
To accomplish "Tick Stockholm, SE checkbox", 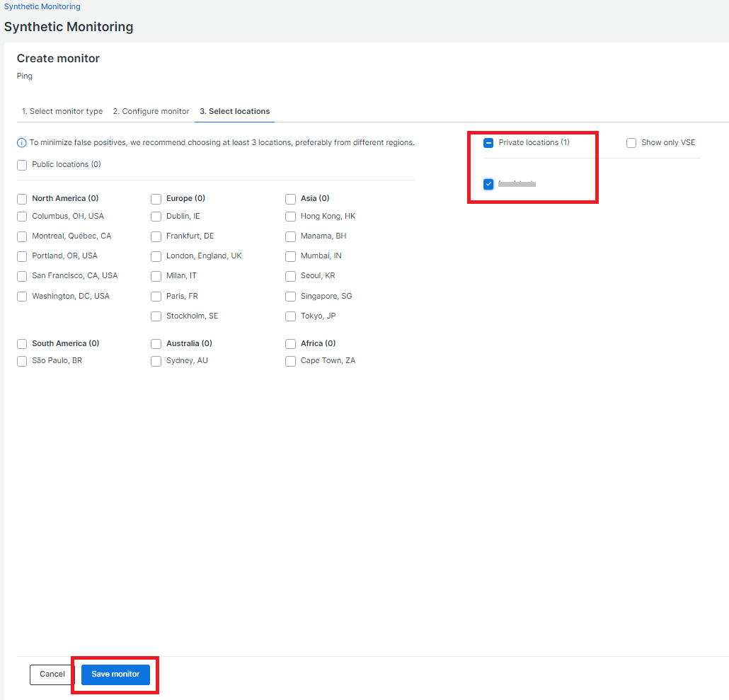I will click(156, 316).
